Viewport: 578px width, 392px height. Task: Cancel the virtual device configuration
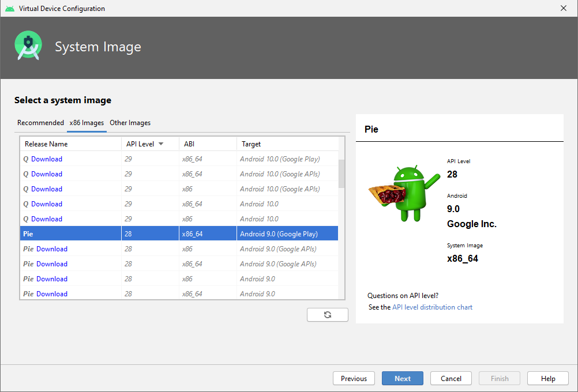pyautogui.click(x=451, y=378)
